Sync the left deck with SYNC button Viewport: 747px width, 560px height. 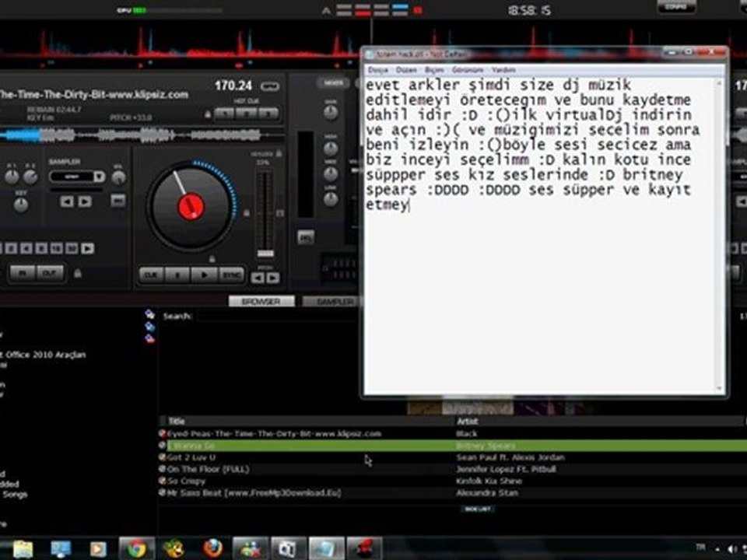(231, 275)
